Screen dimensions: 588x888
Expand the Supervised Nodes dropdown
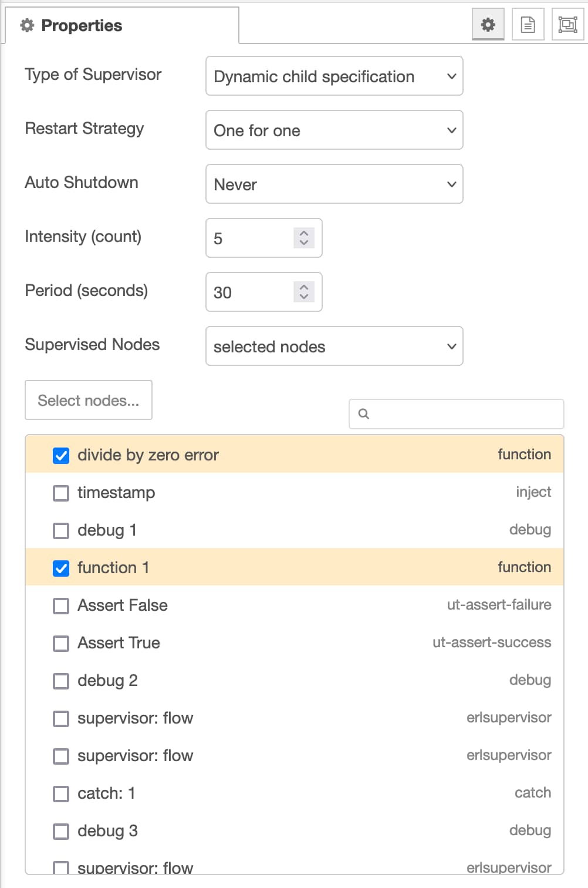334,346
